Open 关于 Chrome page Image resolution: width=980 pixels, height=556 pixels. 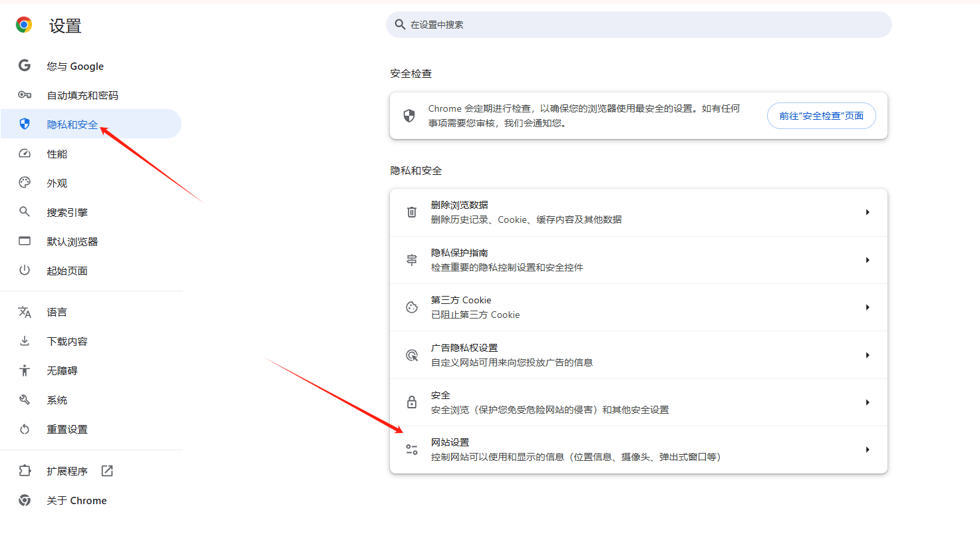click(x=91, y=500)
